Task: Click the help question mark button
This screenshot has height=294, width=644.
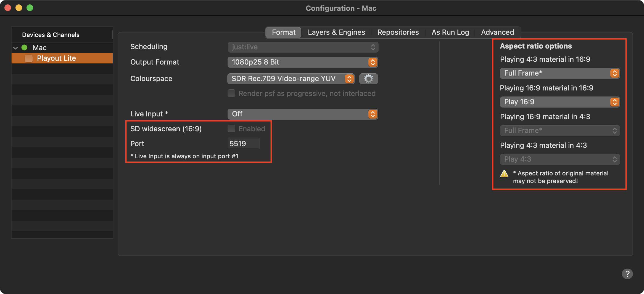Action: (627, 274)
